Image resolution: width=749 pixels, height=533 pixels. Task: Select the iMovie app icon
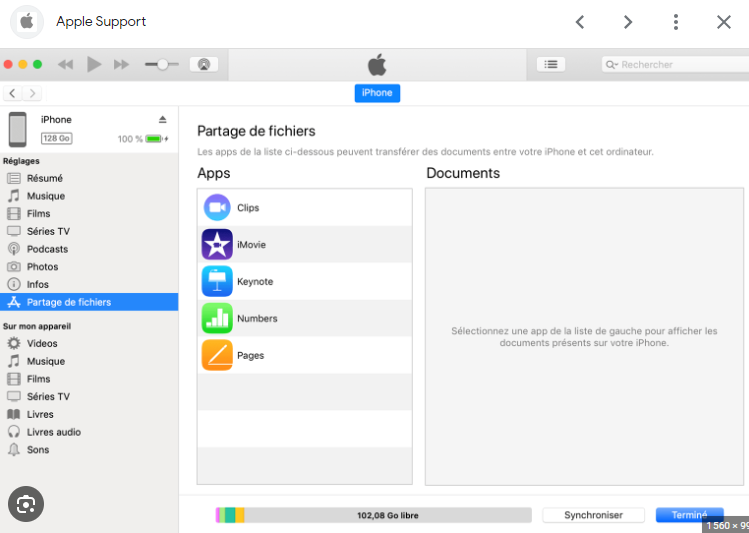coord(217,244)
